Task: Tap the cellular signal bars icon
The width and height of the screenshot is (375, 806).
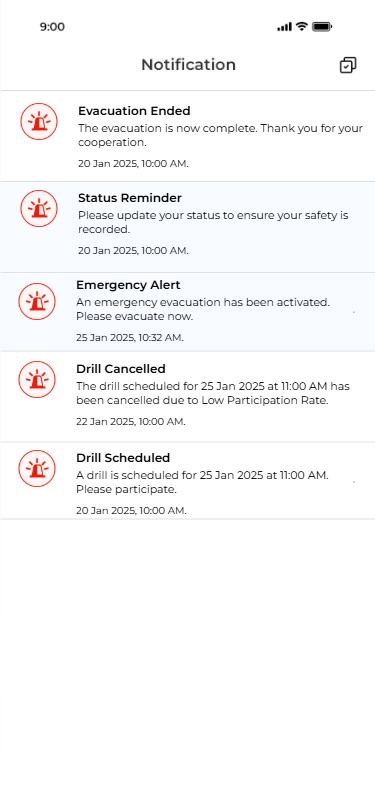Action: [284, 27]
